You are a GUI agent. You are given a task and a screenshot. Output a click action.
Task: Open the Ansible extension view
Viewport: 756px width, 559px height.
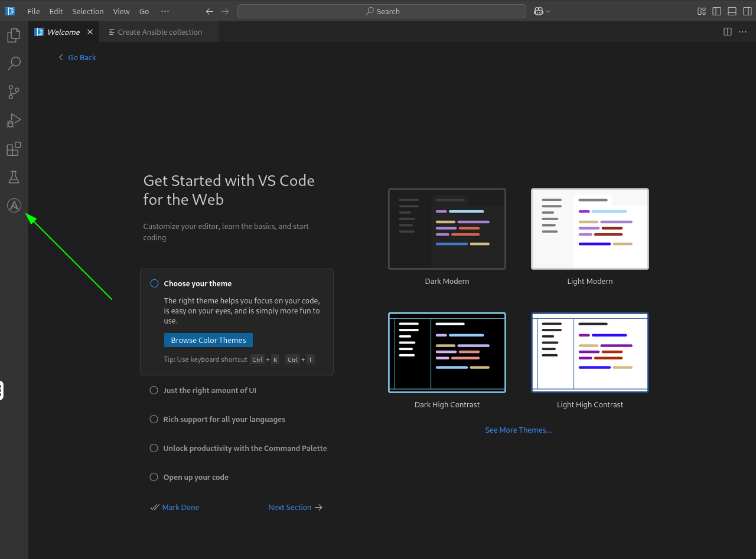pyautogui.click(x=14, y=205)
